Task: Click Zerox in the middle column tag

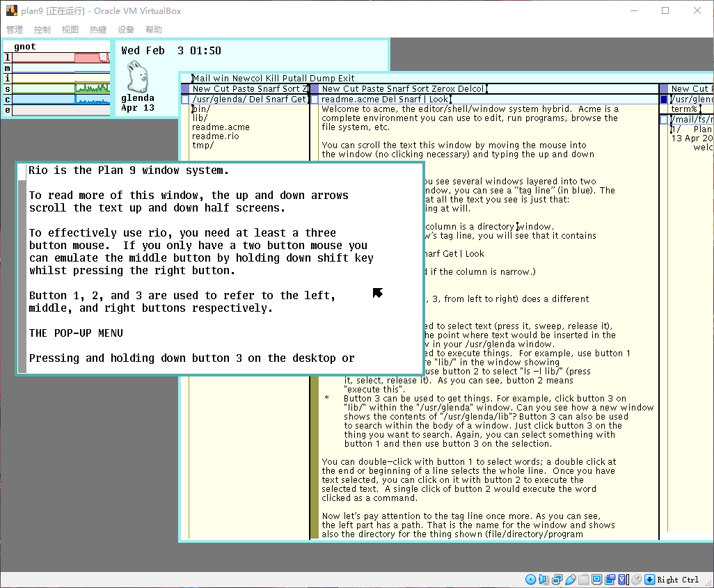Action: (x=443, y=89)
